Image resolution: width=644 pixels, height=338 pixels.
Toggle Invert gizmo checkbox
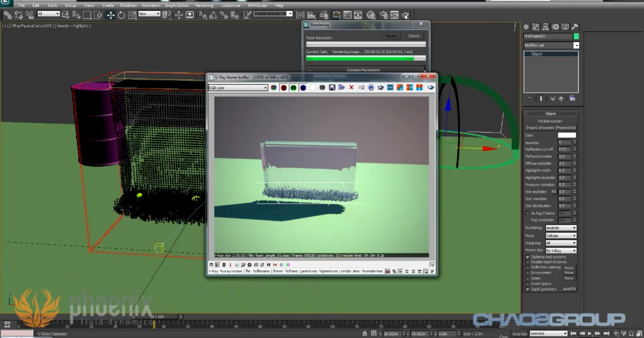tap(527, 284)
